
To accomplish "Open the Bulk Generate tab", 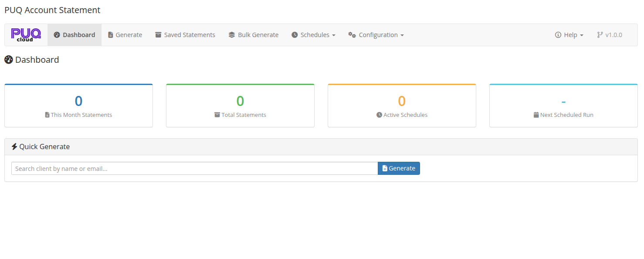I will pyautogui.click(x=253, y=34).
